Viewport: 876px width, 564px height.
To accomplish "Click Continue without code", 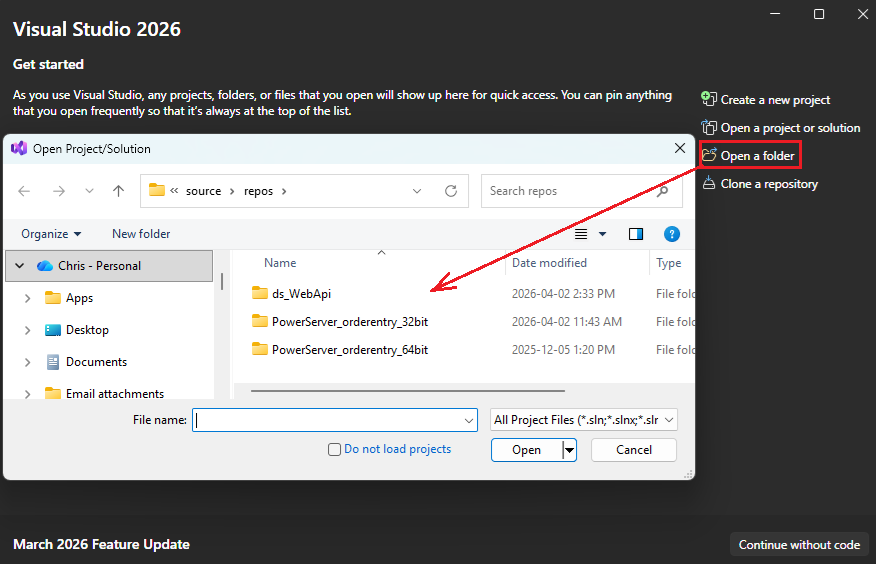I will click(799, 545).
